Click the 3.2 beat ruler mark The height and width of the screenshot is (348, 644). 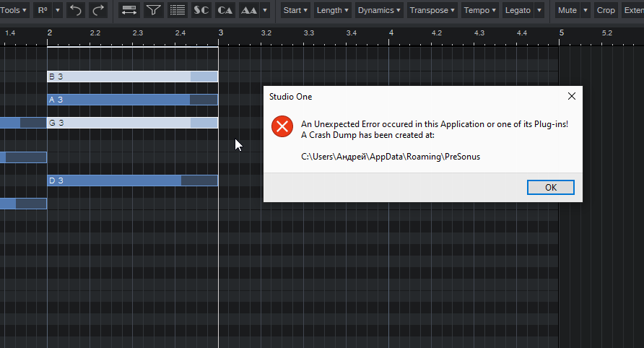[x=266, y=33]
